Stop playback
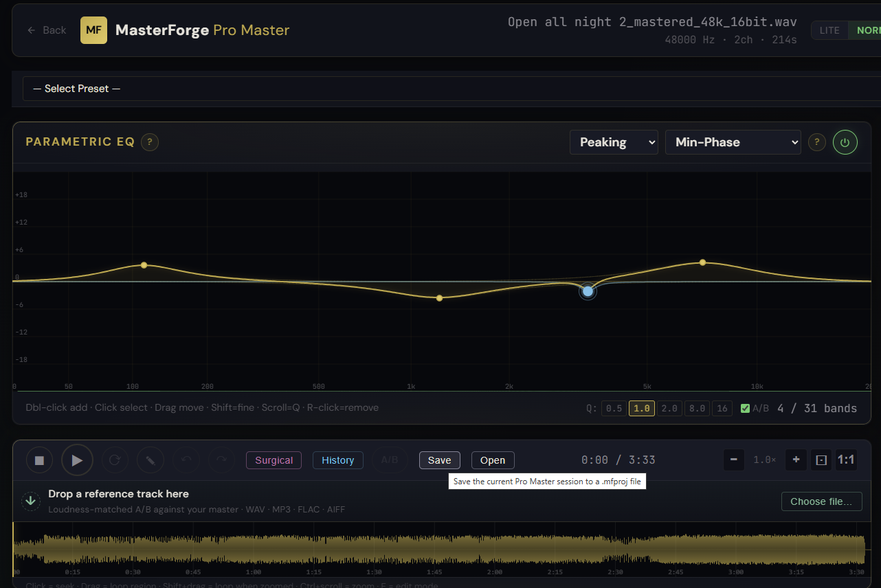Image resolution: width=881 pixels, height=588 pixels. tap(40, 460)
